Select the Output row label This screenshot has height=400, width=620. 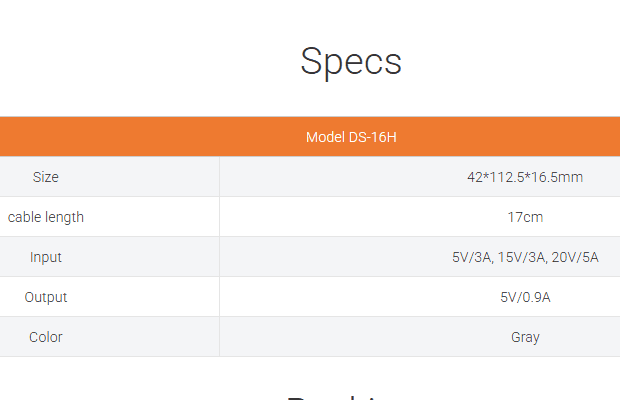tap(46, 297)
